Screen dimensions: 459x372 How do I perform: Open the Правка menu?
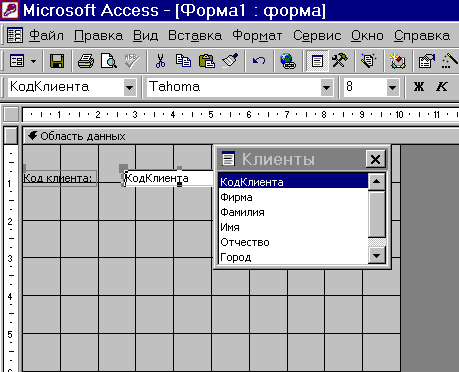98,35
